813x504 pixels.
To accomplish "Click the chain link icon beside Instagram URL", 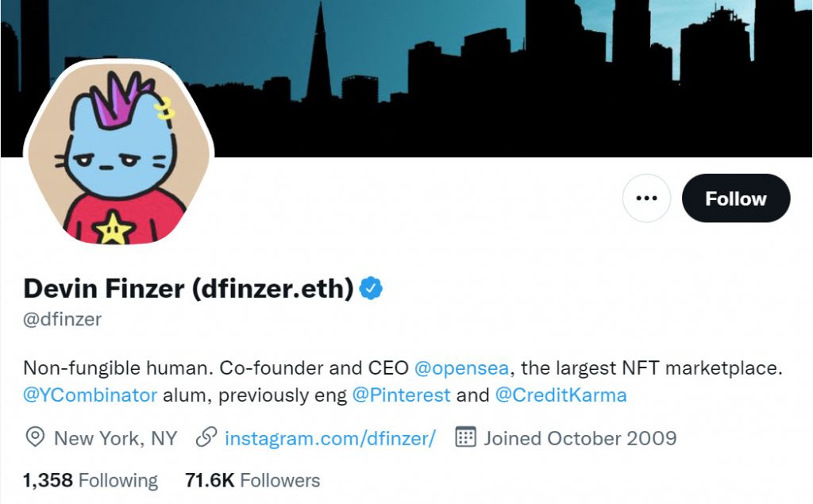I will 208,437.
